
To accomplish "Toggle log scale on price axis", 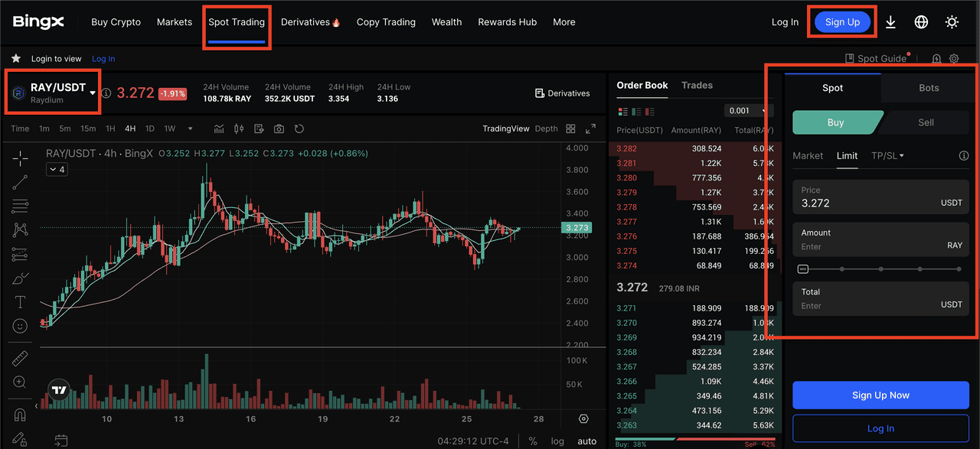I will 557,441.
